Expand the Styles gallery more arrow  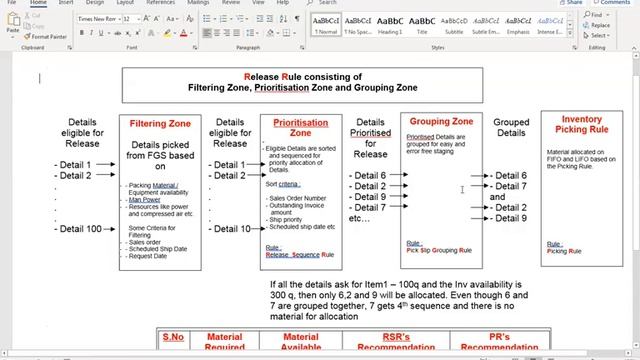point(570,34)
